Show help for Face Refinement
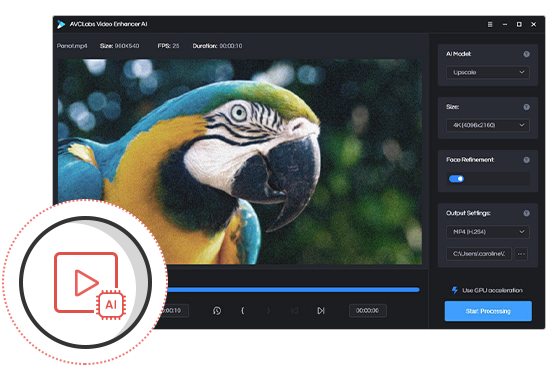This screenshot has width=548, height=373. (x=526, y=160)
